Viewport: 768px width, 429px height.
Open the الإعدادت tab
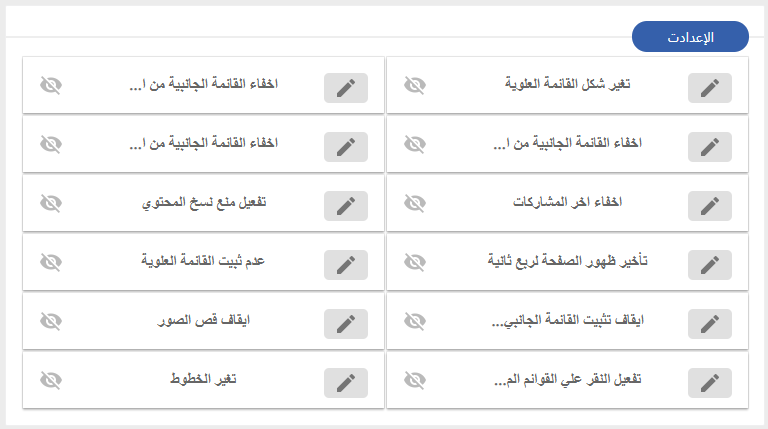(x=690, y=37)
